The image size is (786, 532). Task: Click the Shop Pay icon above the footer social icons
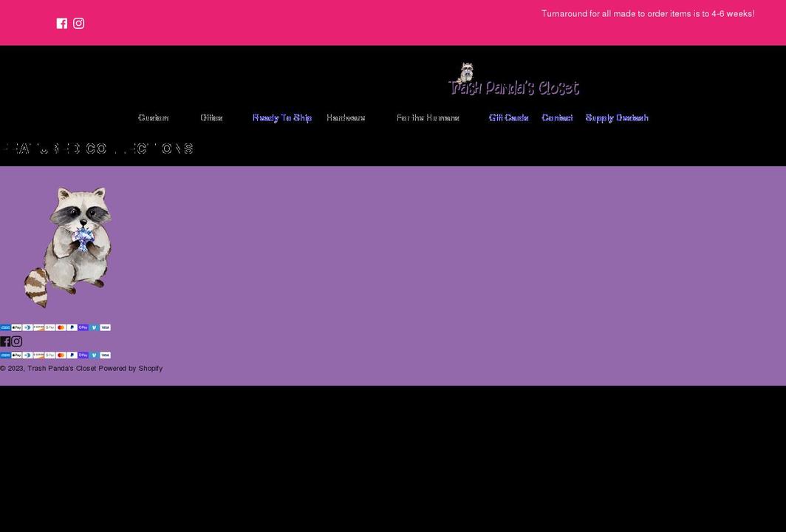pyautogui.click(x=83, y=327)
